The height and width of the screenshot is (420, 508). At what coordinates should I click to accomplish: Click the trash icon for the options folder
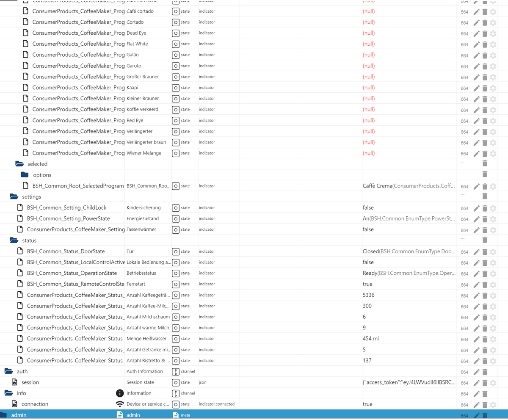click(485, 174)
